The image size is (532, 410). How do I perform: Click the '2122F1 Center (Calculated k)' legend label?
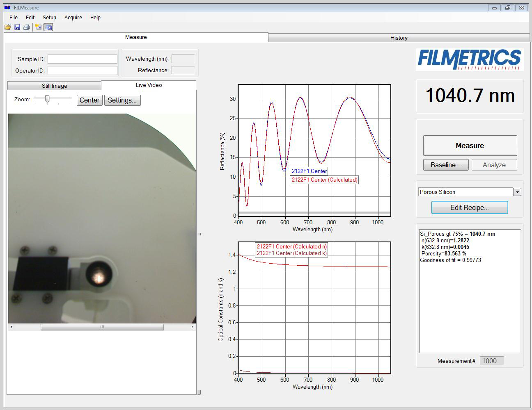(x=292, y=253)
